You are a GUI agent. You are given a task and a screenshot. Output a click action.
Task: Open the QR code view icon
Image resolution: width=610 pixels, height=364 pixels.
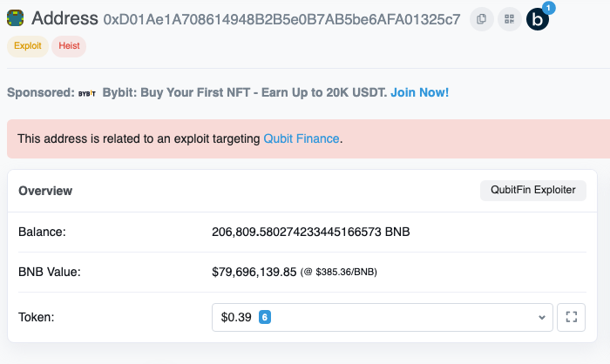(x=510, y=19)
